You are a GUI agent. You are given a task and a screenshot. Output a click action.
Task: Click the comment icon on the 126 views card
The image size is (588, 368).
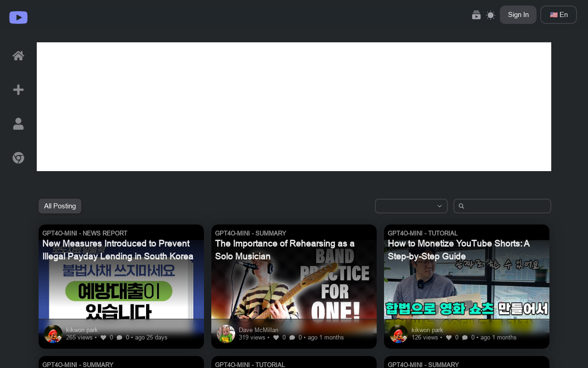(465, 338)
